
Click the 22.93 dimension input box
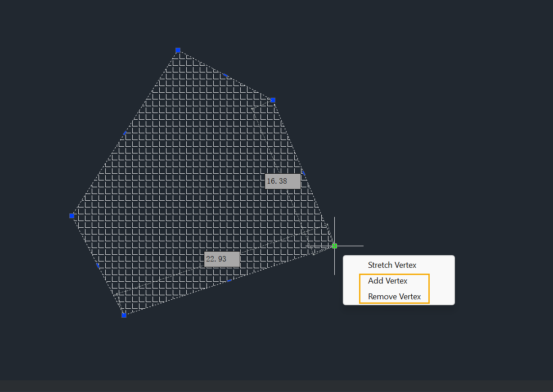pyautogui.click(x=222, y=259)
